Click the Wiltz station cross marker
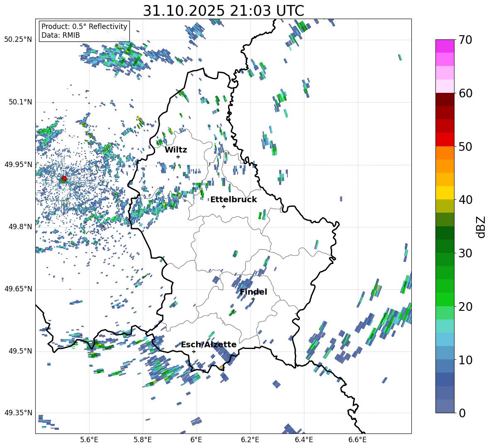Image resolution: width=491 pixels, height=448 pixels. (x=178, y=157)
